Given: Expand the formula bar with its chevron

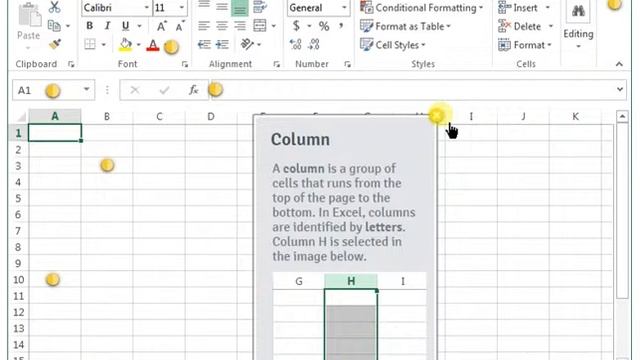Looking at the screenshot, I should 620,89.
